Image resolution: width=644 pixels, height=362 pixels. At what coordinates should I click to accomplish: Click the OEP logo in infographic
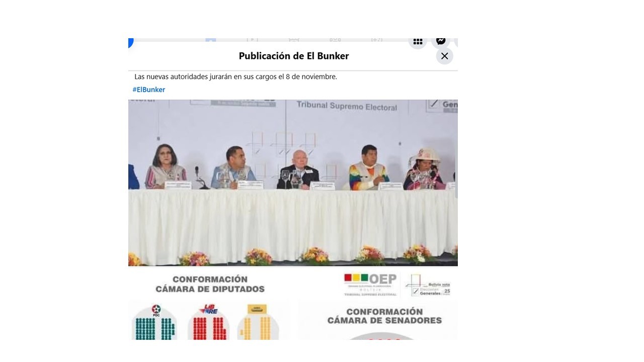click(371, 285)
